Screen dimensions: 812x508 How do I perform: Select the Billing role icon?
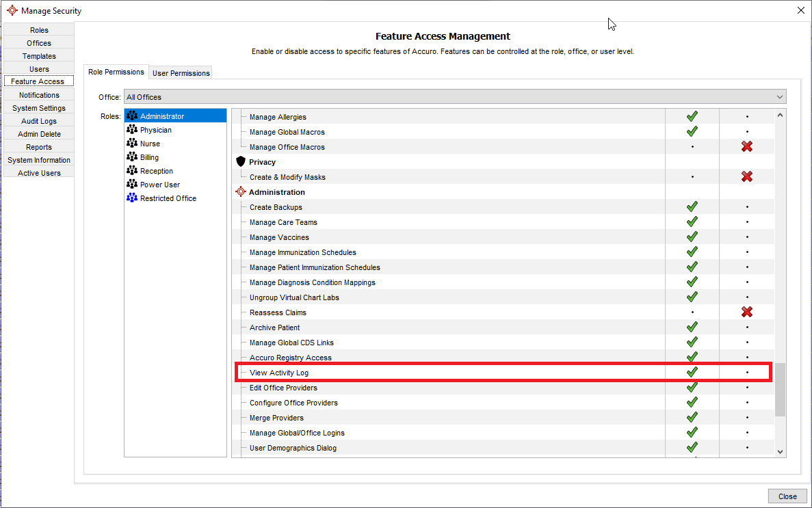(x=132, y=157)
